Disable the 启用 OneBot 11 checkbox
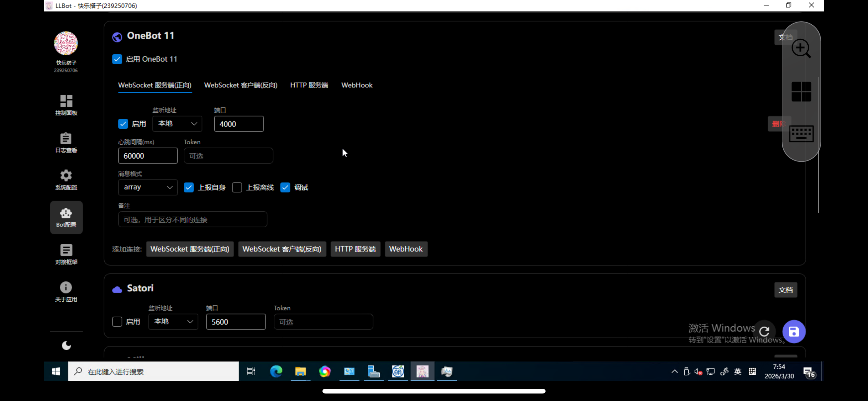The height and width of the screenshot is (401, 868). coord(117,59)
